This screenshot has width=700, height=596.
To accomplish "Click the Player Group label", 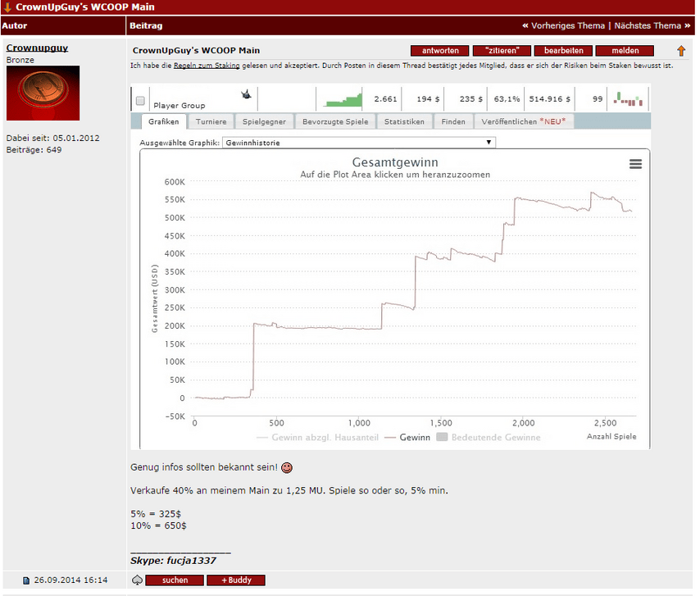I will coord(180,106).
